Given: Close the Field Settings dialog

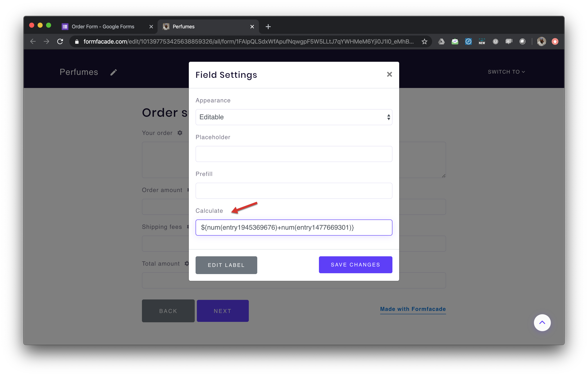Looking at the screenshot, I should [389, 74].
